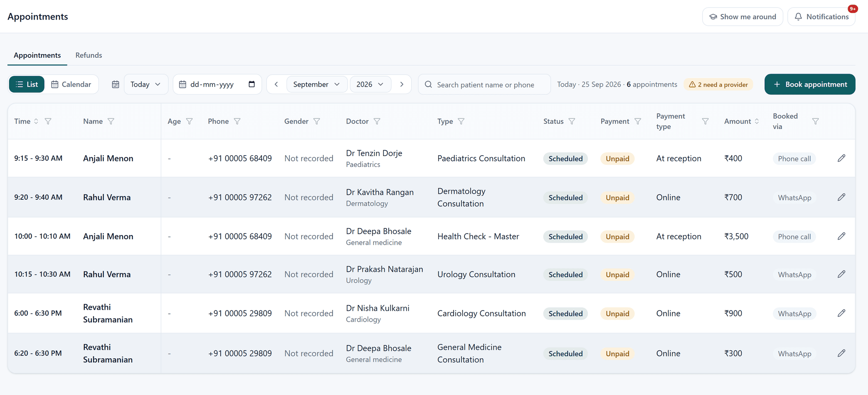Select the Appointments tab

tap(37, 55)
